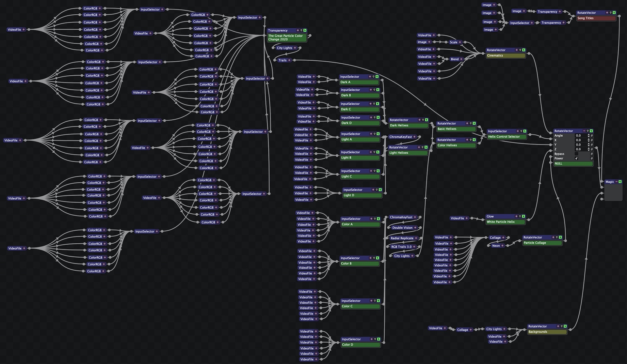Click the eye icon on Cinematics node
The height and width of the screenshot is (364, 627).
[520, 50]
